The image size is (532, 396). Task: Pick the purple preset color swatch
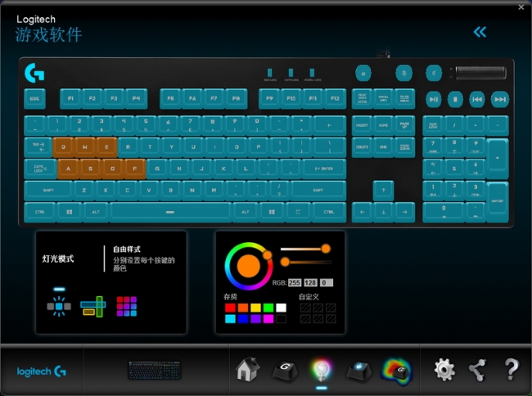pyautogui.click(x=255, y=319)
